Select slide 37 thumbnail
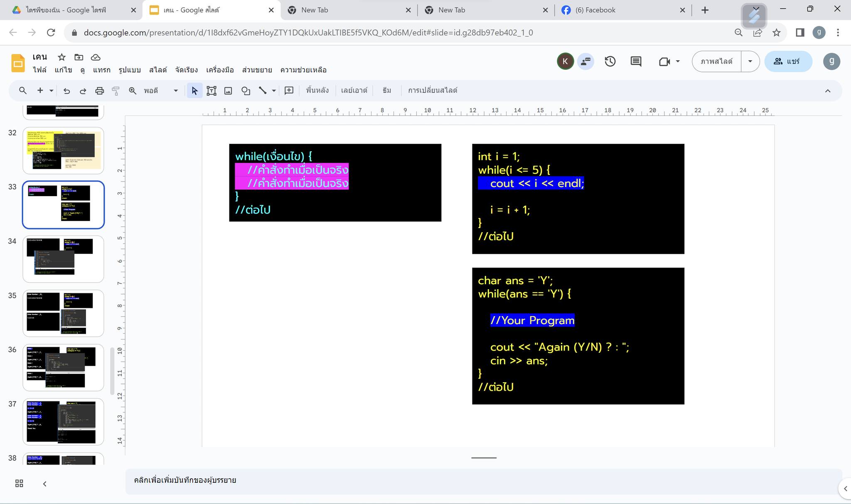 point(63,422)
